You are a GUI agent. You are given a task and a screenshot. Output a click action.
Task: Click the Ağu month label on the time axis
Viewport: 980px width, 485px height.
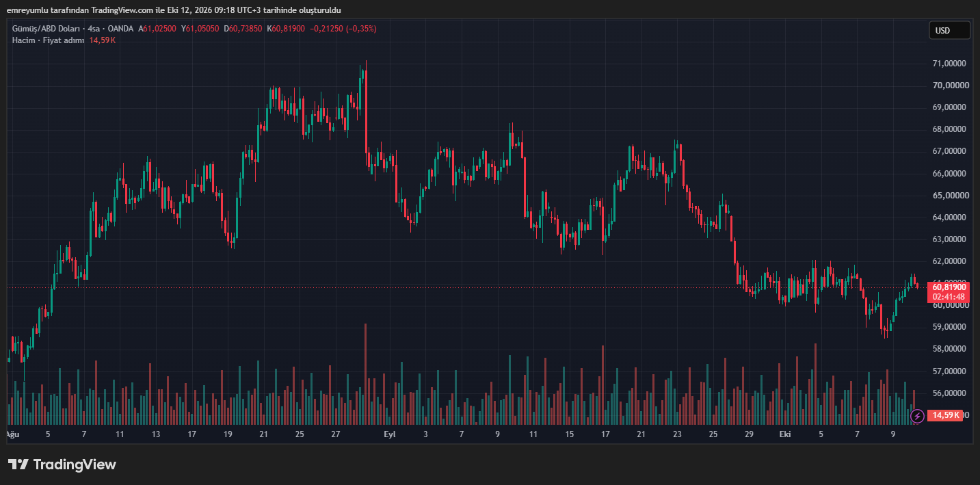click(12, 434)
